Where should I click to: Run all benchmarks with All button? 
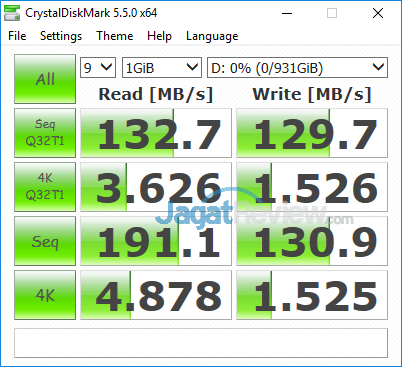click(45, 79)
